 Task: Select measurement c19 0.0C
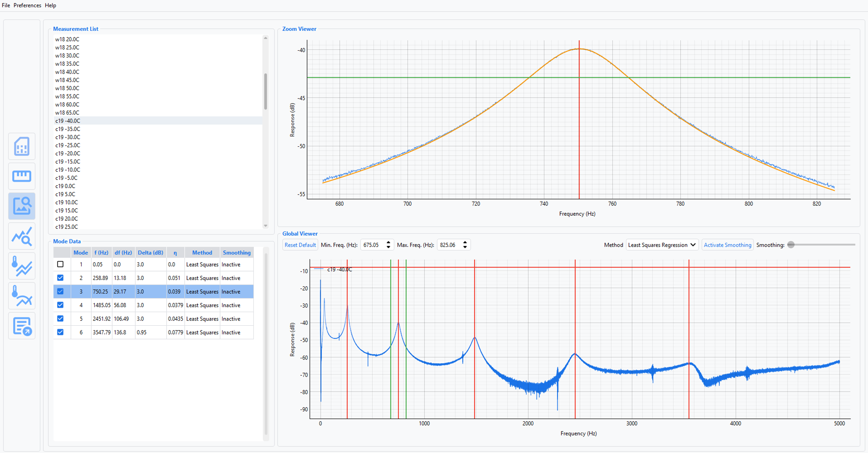157,186
